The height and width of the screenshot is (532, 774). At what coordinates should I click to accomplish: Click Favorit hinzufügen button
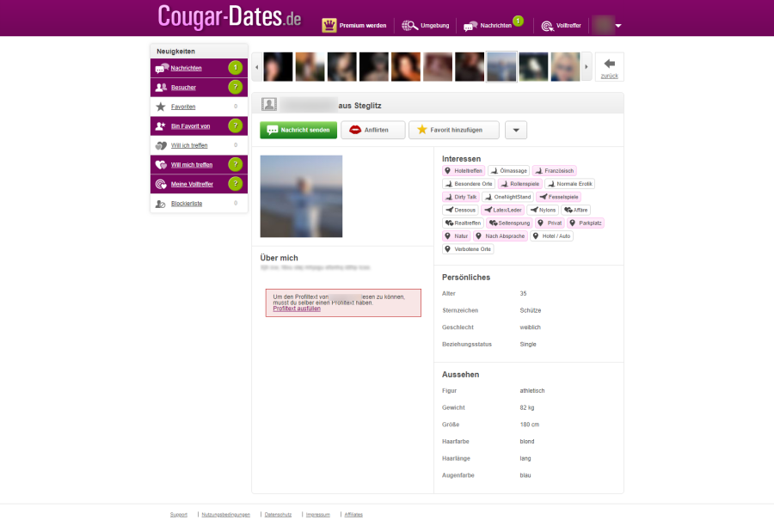tap(453, 131)
